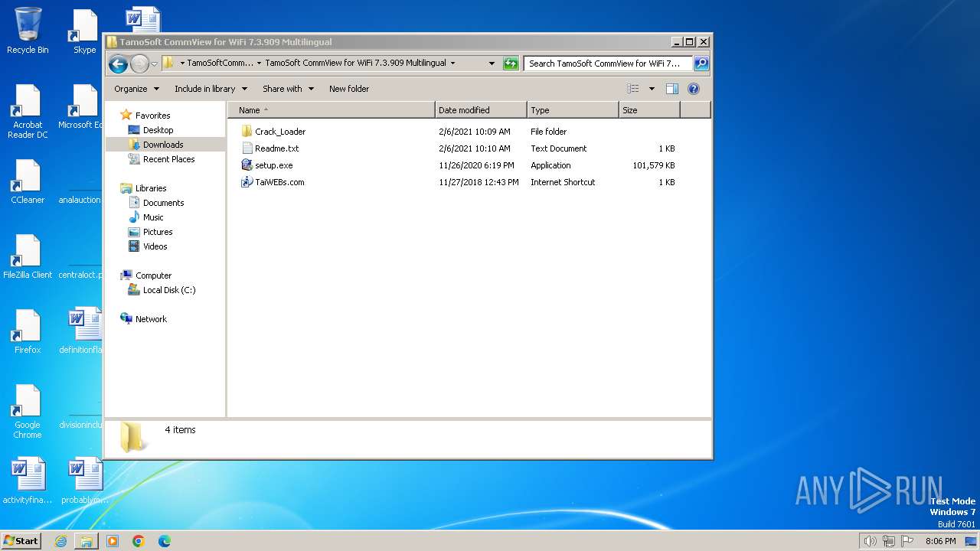The width and height of the screenshot is (980, 551).
Task: Click Favorites in the navigation pane
Action: click(x=152, y=116)
